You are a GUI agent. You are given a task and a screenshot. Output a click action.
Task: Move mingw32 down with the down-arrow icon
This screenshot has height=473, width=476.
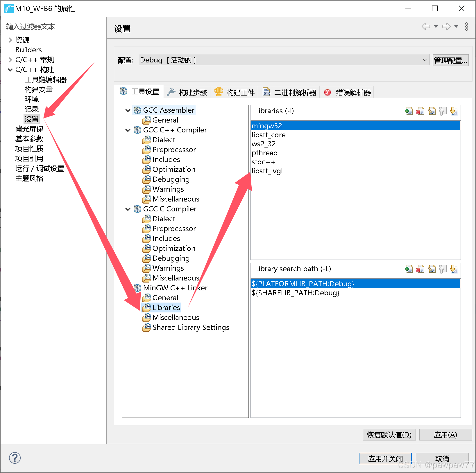(454, 111)
